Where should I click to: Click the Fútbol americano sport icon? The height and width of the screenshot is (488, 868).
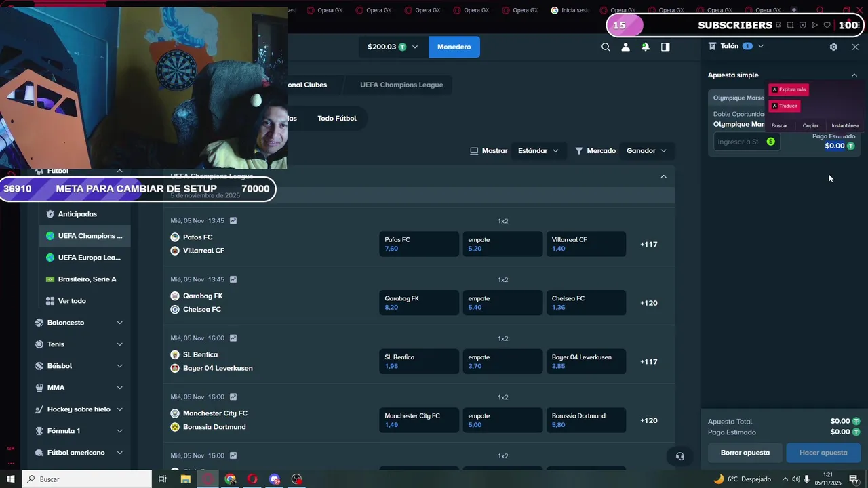pyautogui.click(x=39, y=453)
